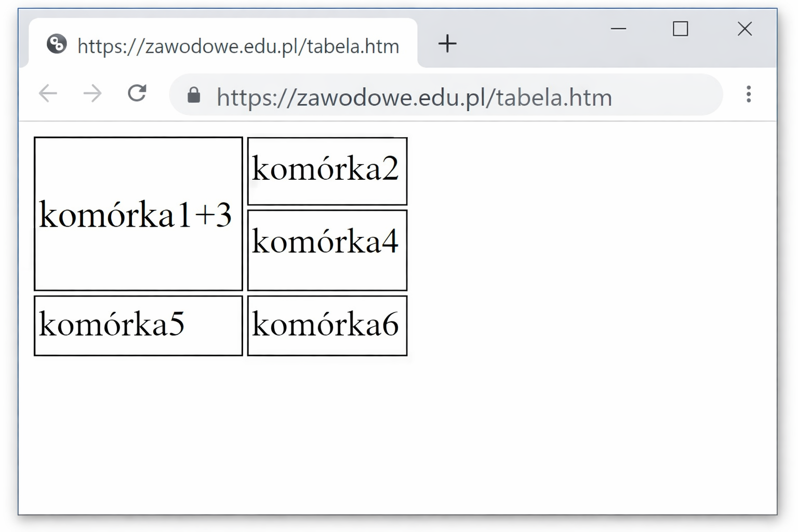Close the browser window
The image size is (798, 532).
tap(744, 29)
